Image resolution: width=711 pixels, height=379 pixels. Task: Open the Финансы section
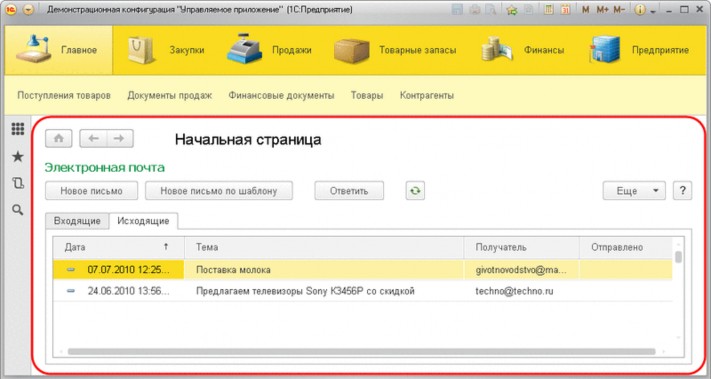[x=522, y=50]
